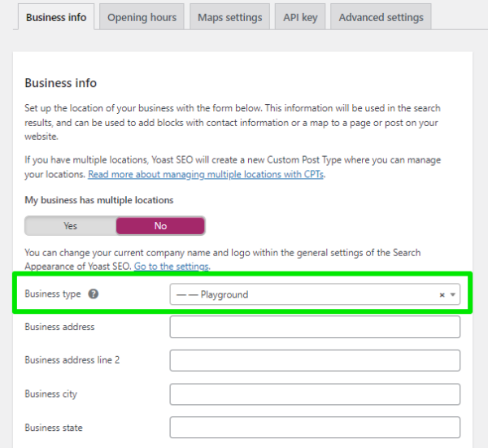
Task: Click into the Business address line 2 field
Action: [315, 360]
